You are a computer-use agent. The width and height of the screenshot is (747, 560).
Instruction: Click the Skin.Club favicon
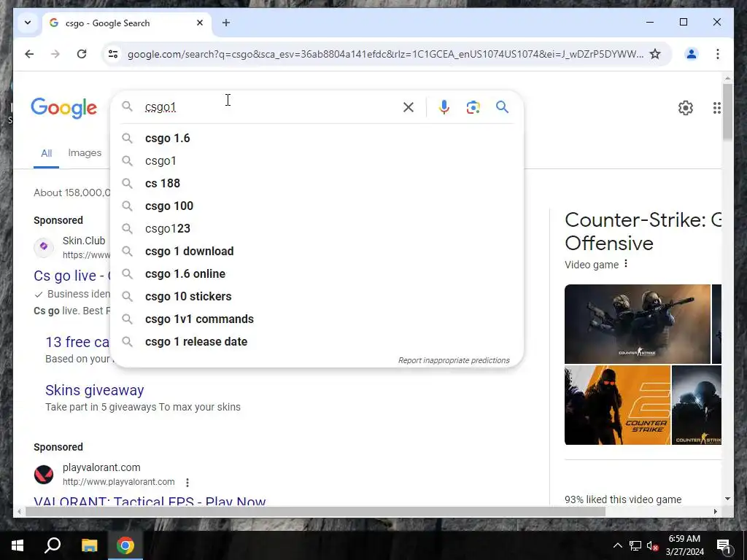[x=44, y=247]
